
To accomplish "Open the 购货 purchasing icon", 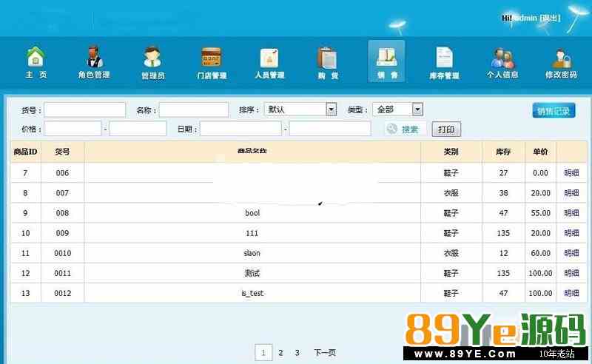I will pyautogui.click(x=328, y=62).
